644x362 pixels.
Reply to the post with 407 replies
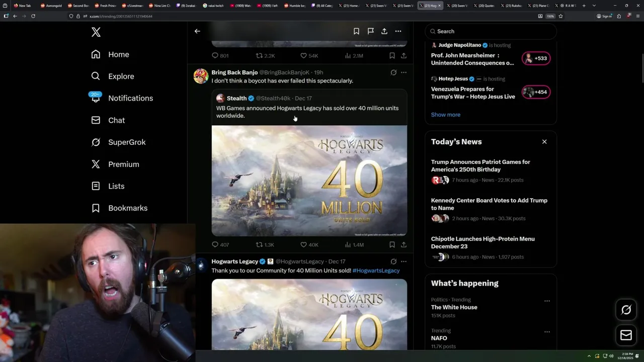[220, 245]
